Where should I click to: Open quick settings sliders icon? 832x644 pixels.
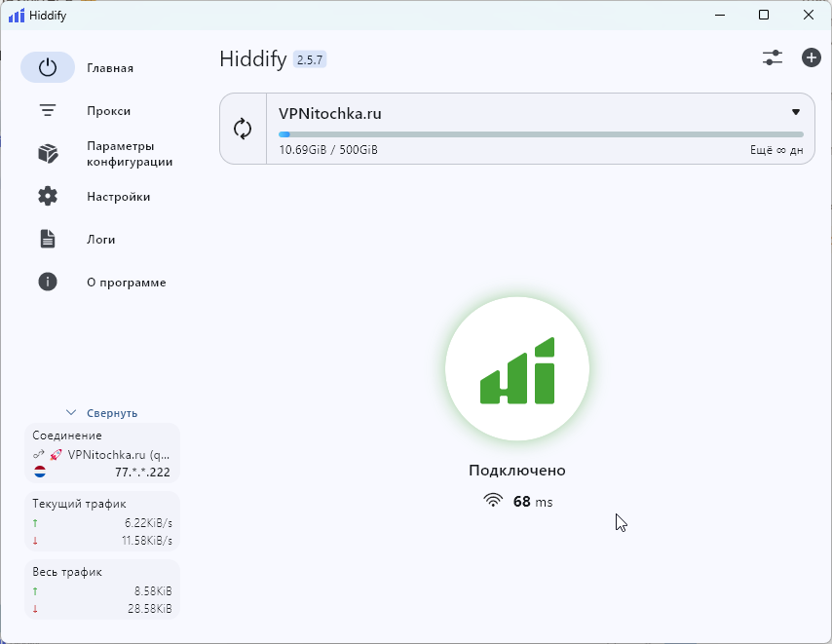(x=773, y=57)
